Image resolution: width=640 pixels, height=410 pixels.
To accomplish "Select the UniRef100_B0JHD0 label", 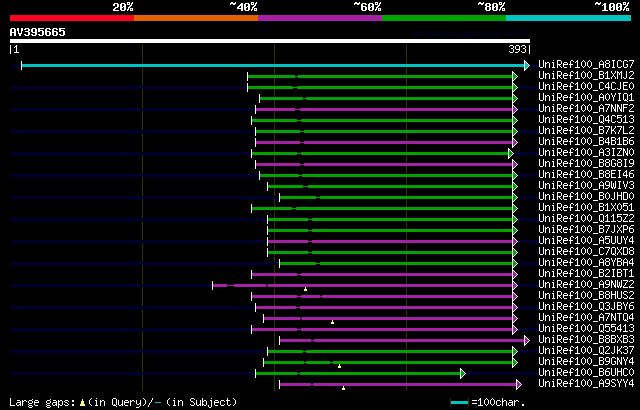I will 586,196.
